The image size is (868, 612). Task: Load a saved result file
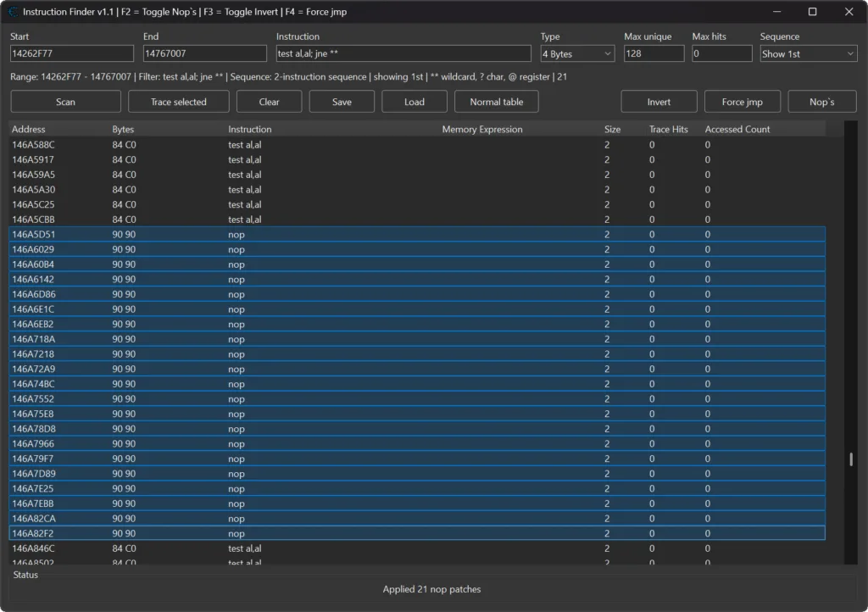[414, 102]
